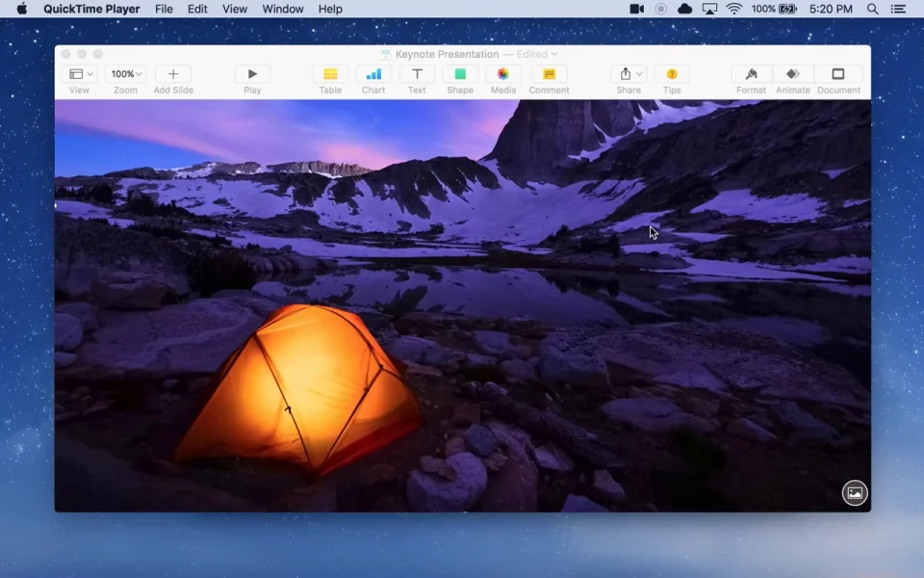Insert a table using the Table icon
This screenshot has height=578, width=924.
330,75
